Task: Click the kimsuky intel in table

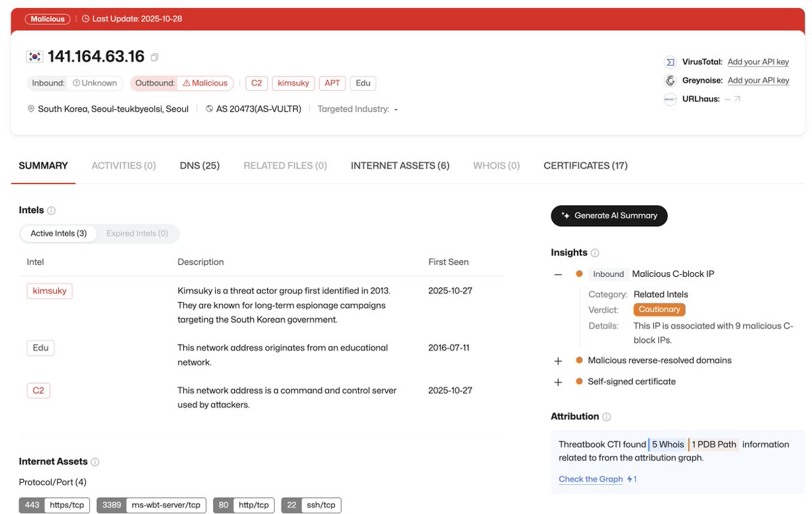Action: point(49,291)
